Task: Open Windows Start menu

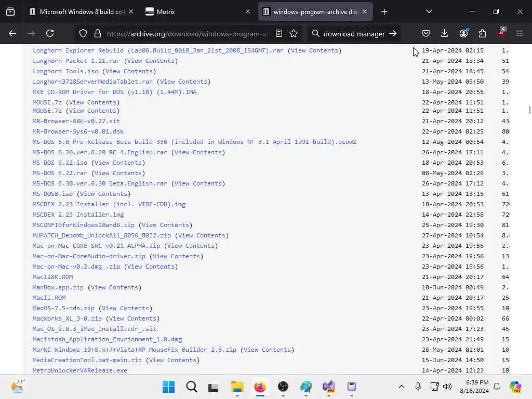Action: pyautogui.click(x=169, y=387)
